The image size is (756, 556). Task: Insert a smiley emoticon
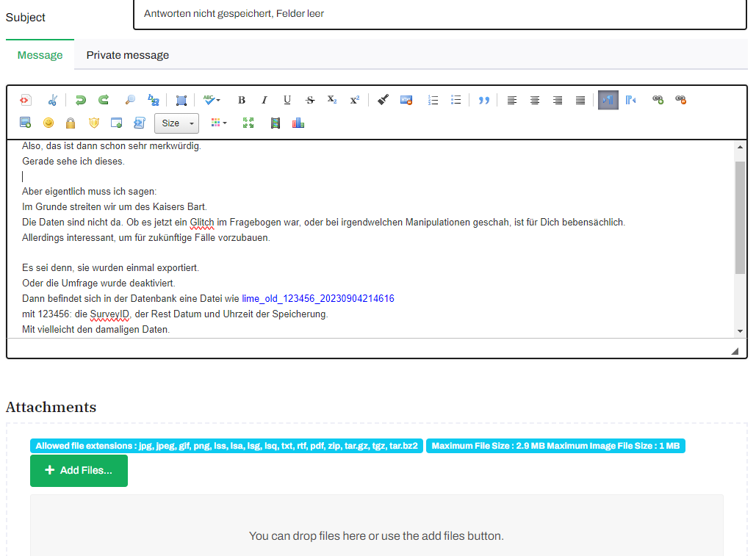coord(48,123)
